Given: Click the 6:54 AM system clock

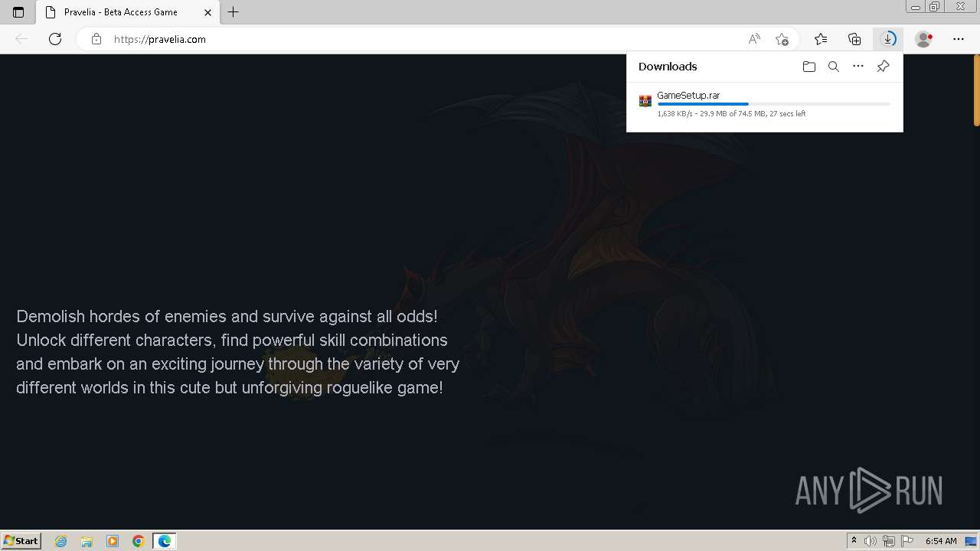Looking at the screenshot, I should pyautogui.click(x=941, y=541).
